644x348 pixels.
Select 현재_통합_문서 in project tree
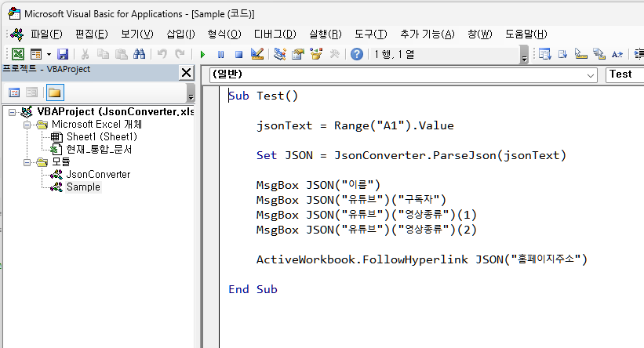(99, 150)
